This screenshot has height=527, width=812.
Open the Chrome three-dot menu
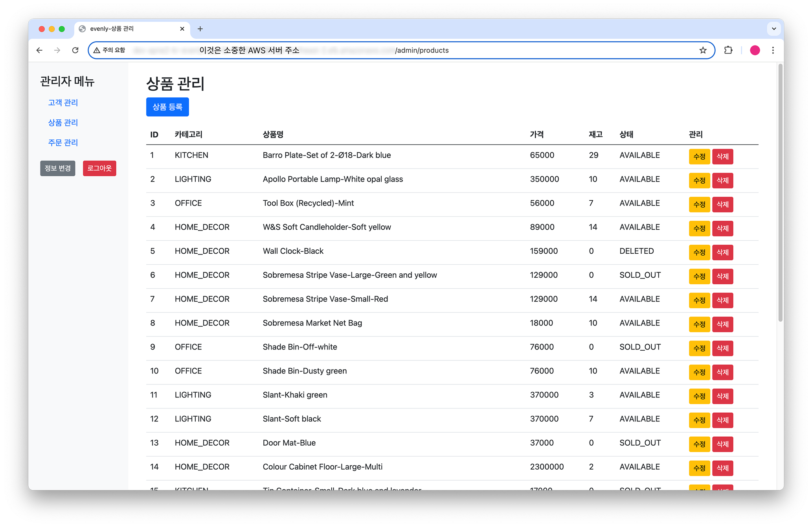tap(773, 50)
